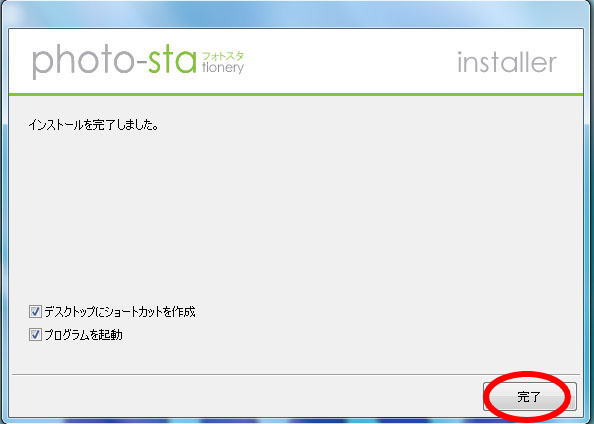Viewport: 594px width, 424px height.
Task: Click the check mark inside the launch checkbox
Action: [35, 335]
